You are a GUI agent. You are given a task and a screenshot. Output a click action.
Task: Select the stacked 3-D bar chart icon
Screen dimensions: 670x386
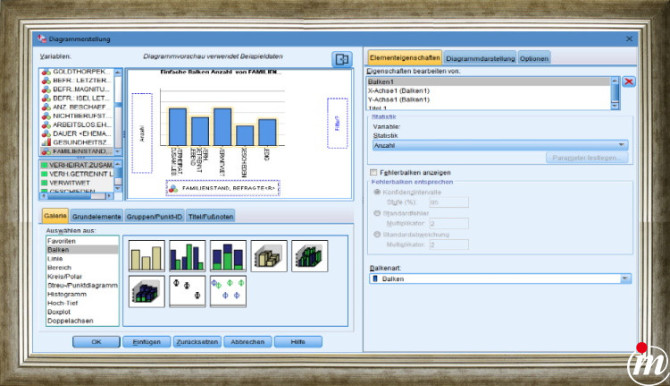click(147, 292)
